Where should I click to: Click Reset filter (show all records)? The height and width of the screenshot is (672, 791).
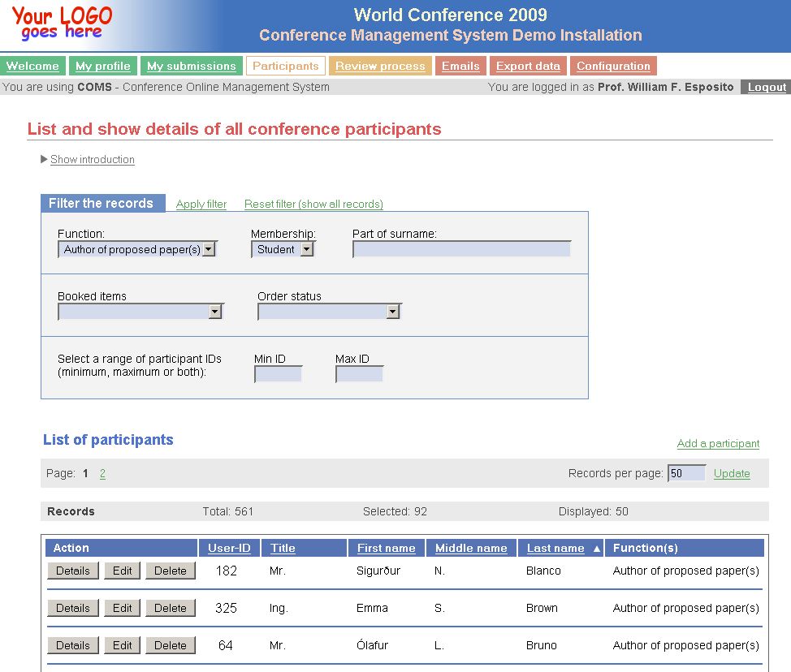[x=313, y=205]
